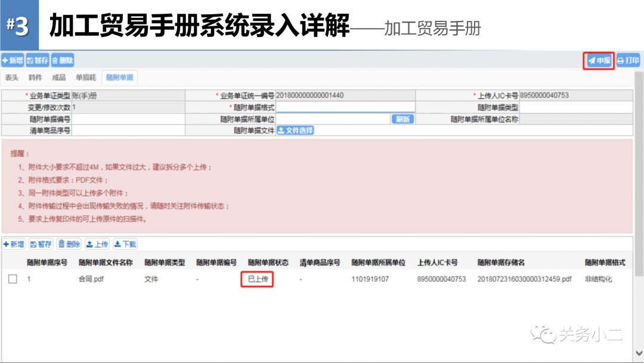The height and width of the screenshot is (363, 644).
Task: Click the 随附单据格式 input field
Action: point(345,107)
